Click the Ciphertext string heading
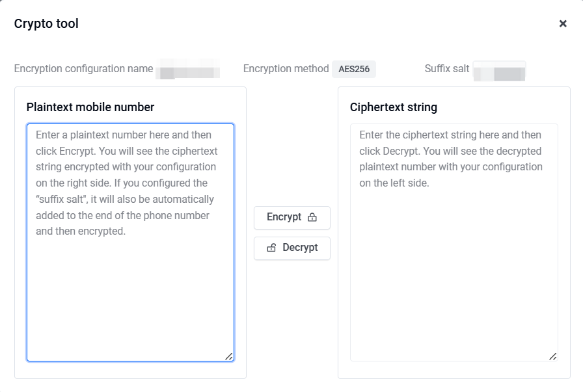The image size is (583, 392). [394, 107]
